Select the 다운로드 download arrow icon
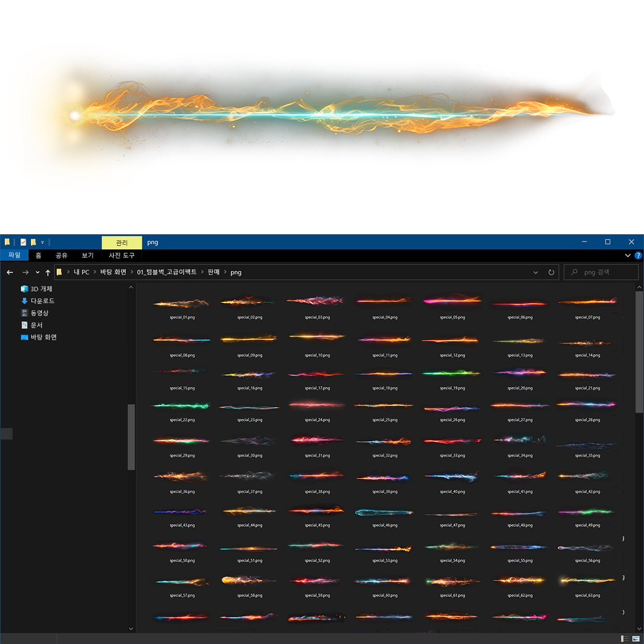The width and height of the screenshot is (644, 644). pos(24,301)
